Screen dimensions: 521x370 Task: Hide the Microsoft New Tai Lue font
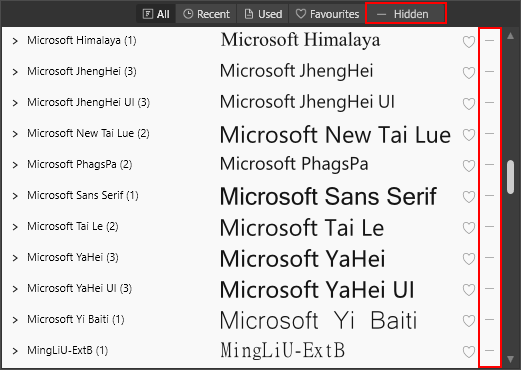[x=489, y=133]
